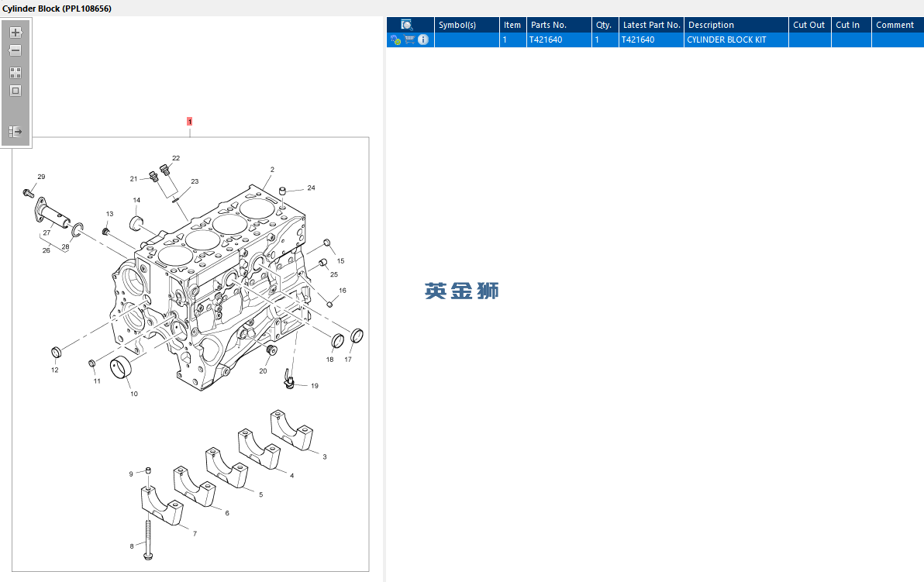Screen dimensions: 924x582
Task: Click callout 5 by the middle bearing cap
Action: [x=261, y=495]
